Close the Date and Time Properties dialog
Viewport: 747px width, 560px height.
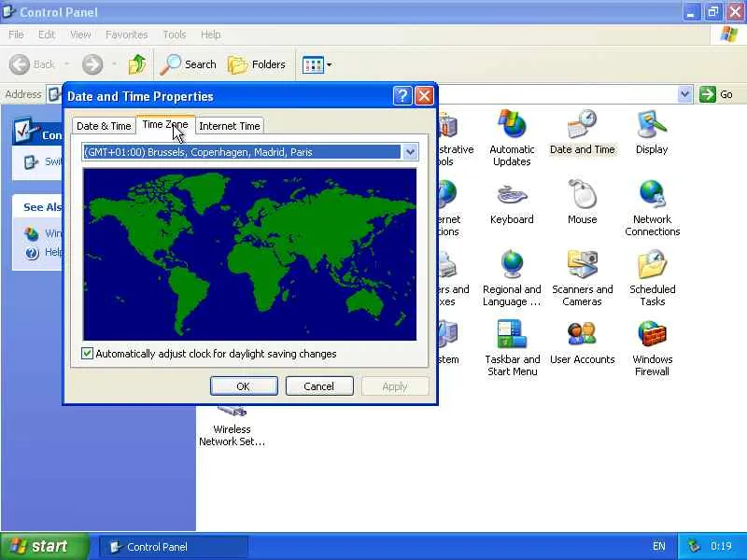click(424, 96)
